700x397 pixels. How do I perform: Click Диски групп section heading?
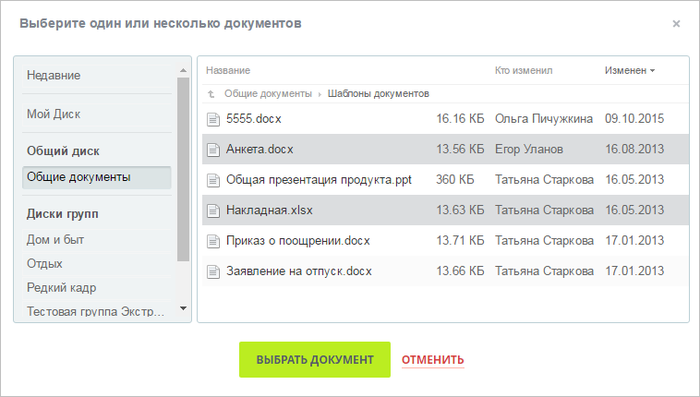tap(62, 214)
